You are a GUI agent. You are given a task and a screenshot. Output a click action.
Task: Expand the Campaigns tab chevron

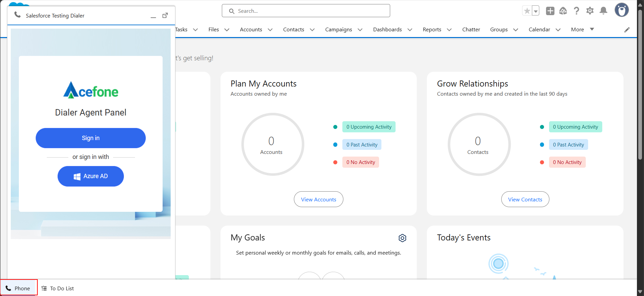pos(360,30)
